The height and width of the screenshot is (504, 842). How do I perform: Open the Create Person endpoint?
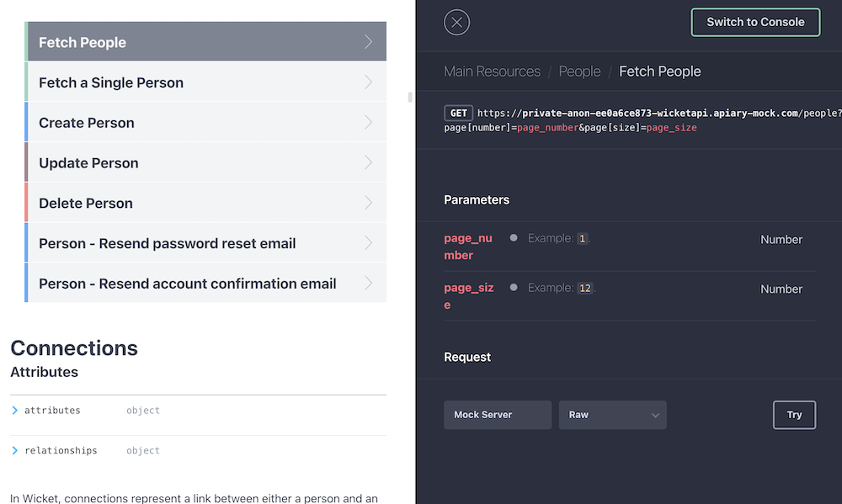(87, 123)
